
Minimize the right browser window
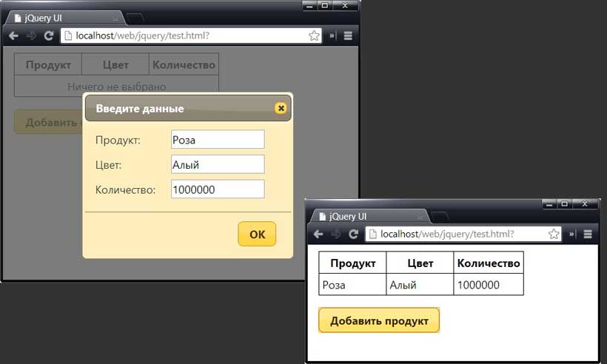[x=549, y=203]
